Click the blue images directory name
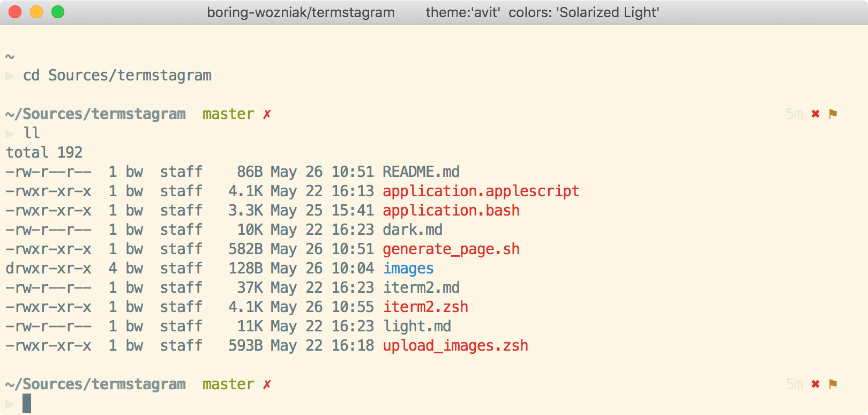Screen dimensions: 868x415 click(408, 268)
